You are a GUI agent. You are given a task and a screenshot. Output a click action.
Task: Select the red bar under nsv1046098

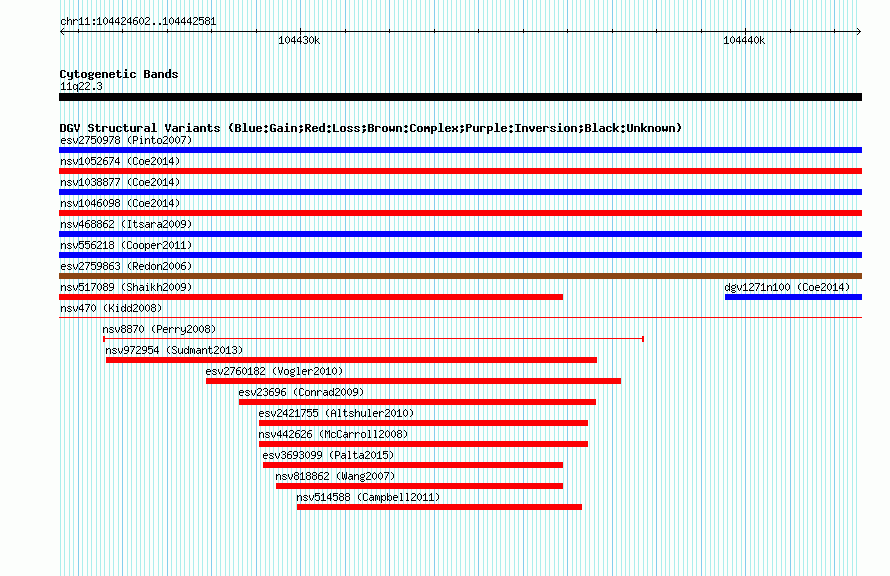(460, 213)
